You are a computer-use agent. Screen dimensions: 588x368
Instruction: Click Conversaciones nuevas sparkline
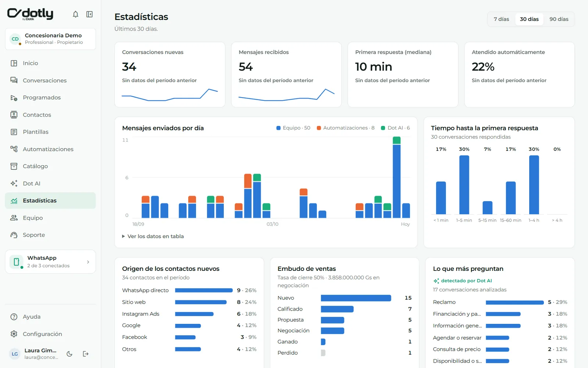point(170,95)
